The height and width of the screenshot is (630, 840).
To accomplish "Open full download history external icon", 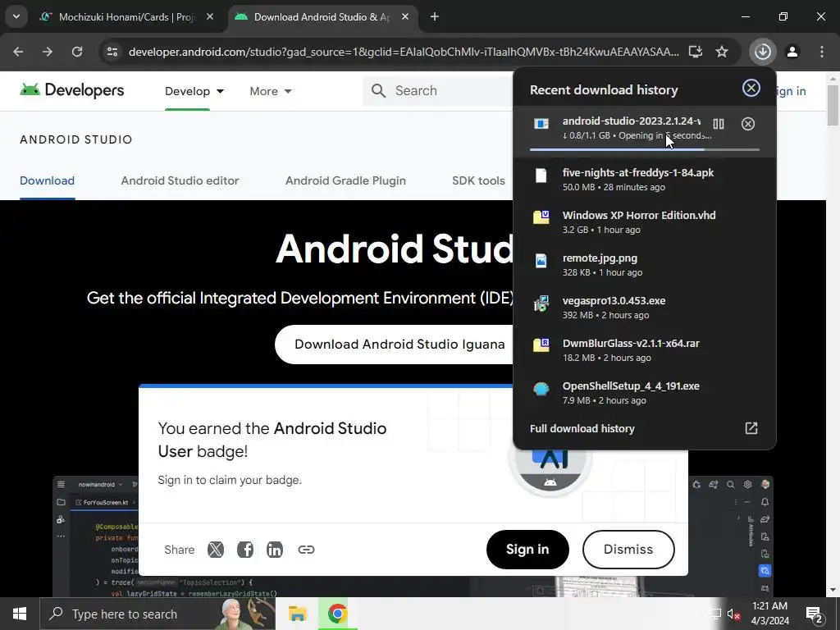I will coord(751,428).
